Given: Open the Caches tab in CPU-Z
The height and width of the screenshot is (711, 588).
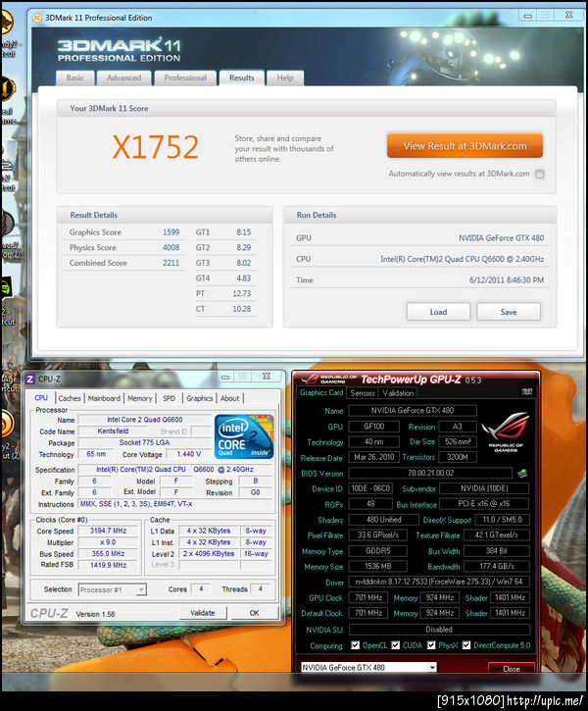Looking at the screenshot, I should pos(70,398).
